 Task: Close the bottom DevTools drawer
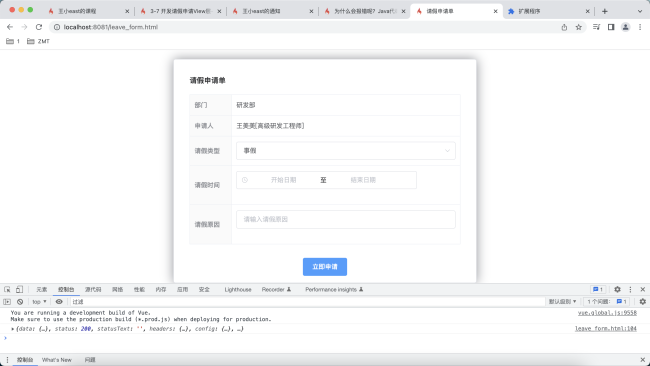tap(643, 360)
